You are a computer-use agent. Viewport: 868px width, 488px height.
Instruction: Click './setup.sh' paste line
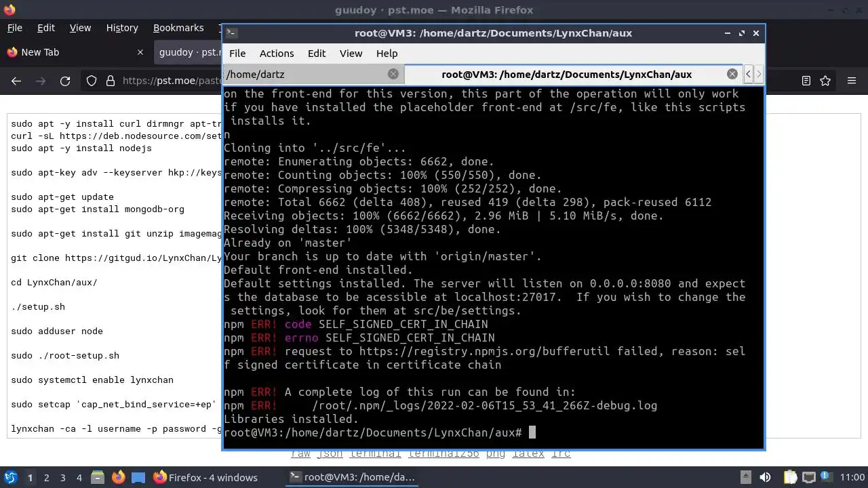click(x=38, y=306)
